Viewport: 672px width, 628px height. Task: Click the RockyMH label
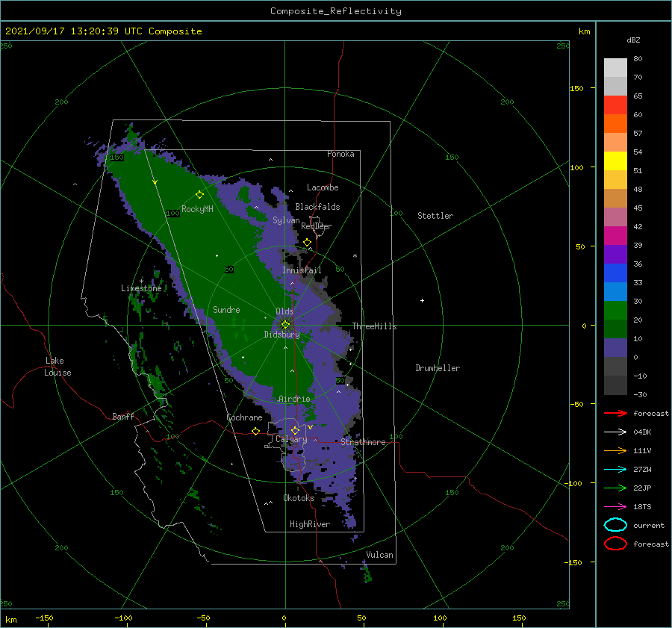coord(197,209)
